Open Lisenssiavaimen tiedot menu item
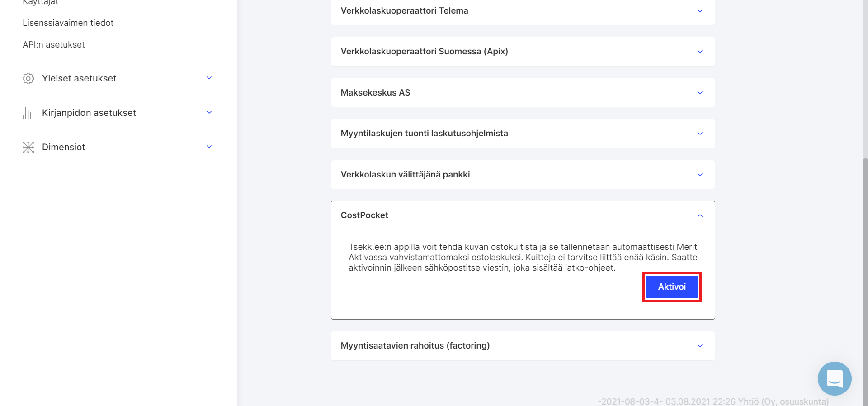This screenshot has width=868, height=406. pyautogui.click(x=68, y=23)
